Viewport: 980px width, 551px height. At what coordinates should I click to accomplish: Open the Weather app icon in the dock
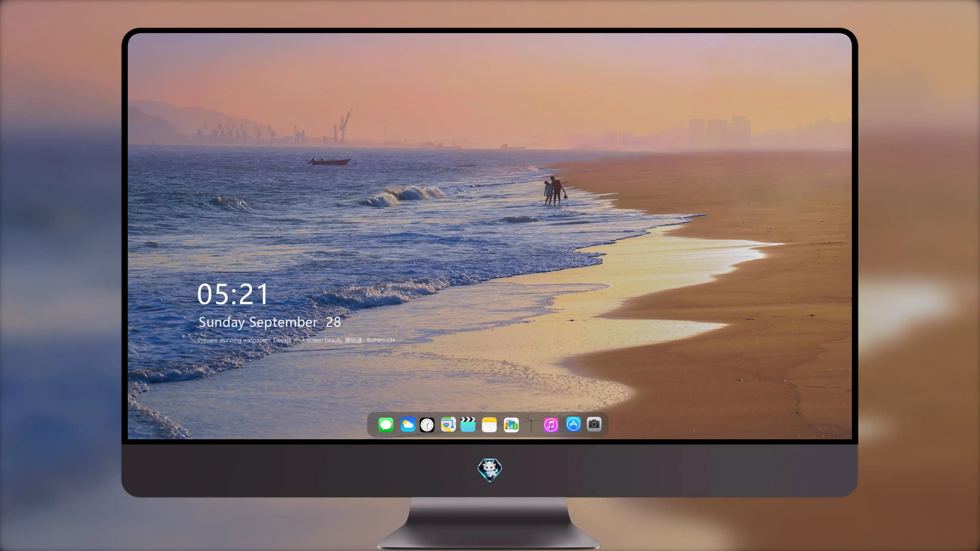point(408,424)
